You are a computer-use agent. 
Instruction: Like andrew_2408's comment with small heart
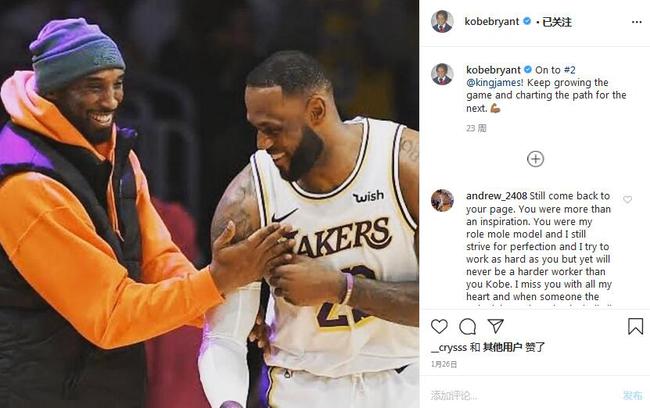point(628,199)
